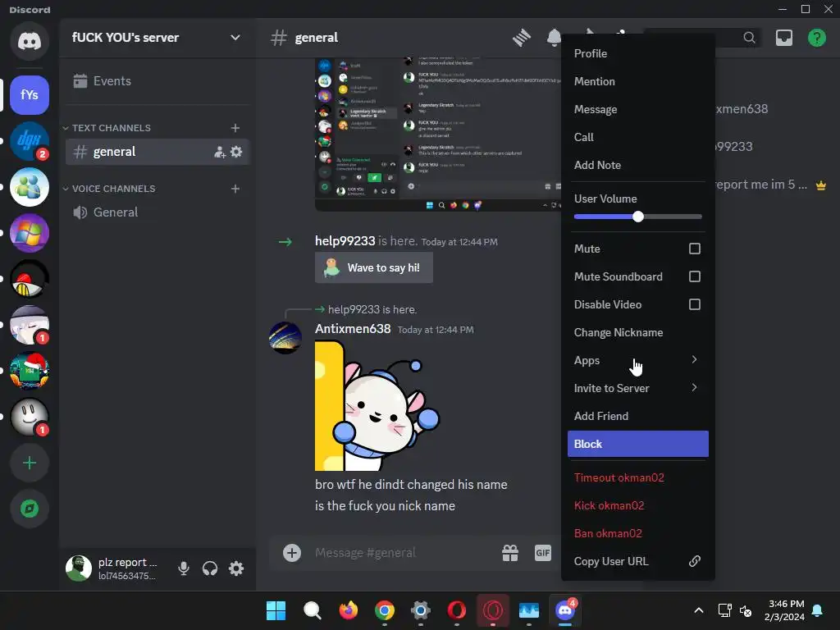Add a new voice channel
The image size is (840, 630).
[235, 189]
